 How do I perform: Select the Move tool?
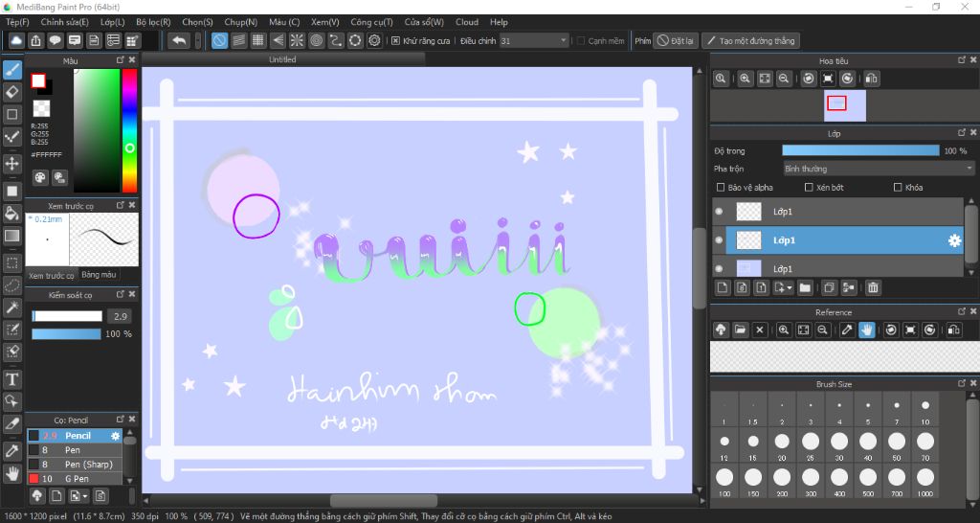point(11,164)
